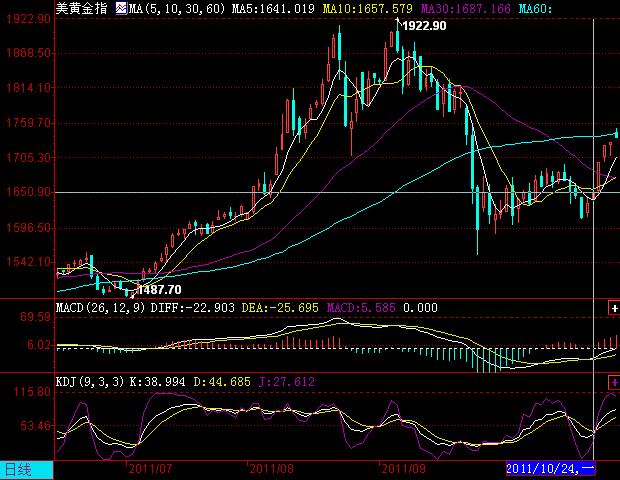The image size is (620, 480).
Task: Click the DEA:-25.695 value
Action: 280,308
